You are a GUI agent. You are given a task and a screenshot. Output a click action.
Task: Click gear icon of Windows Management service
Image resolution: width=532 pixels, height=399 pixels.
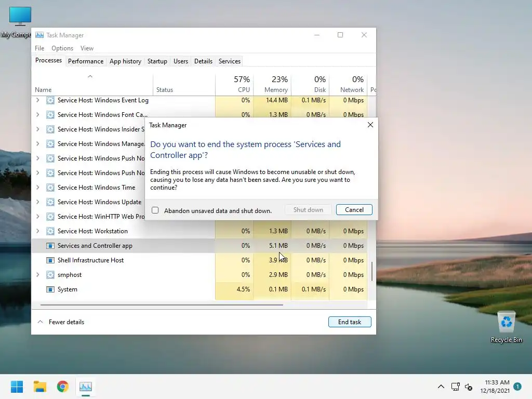[x=50, y=144]
